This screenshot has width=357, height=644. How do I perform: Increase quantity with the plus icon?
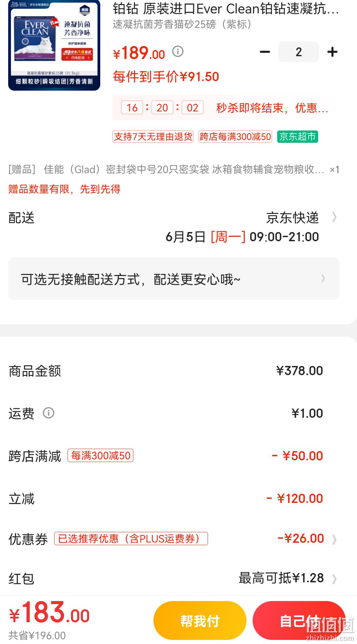pyautogui.click(x=332, y=52)
